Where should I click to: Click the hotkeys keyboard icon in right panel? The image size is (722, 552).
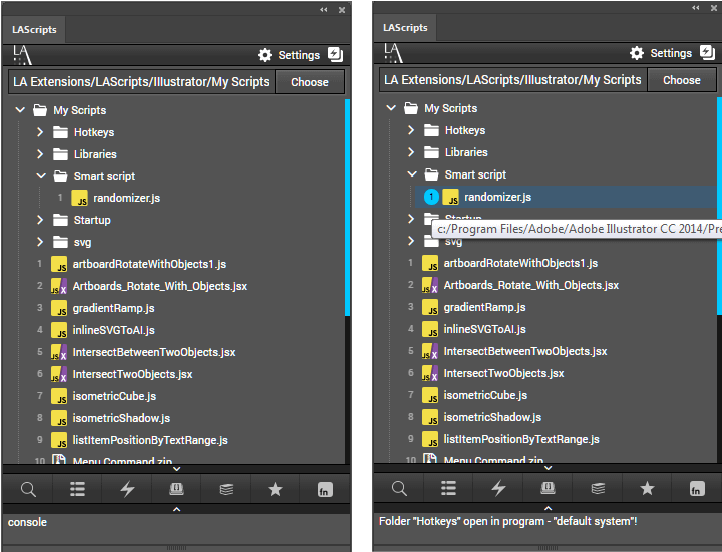point(548,488)
